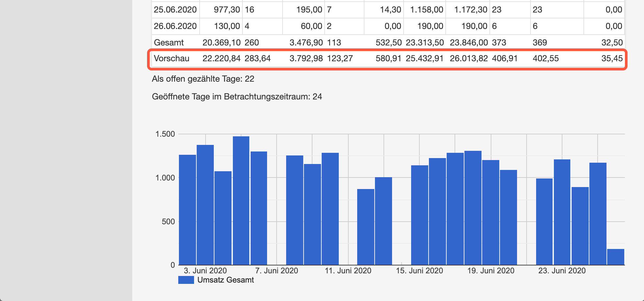
Task: Click the Vorschau value 283,64
Action: [x=258, y=58]
